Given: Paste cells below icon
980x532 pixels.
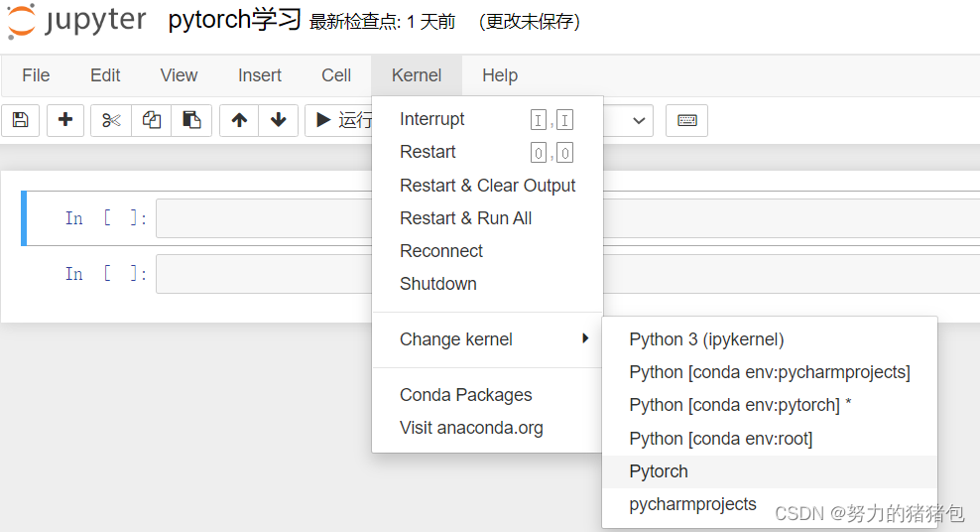Looking at the screenshot, I should [x=191, y=120].
